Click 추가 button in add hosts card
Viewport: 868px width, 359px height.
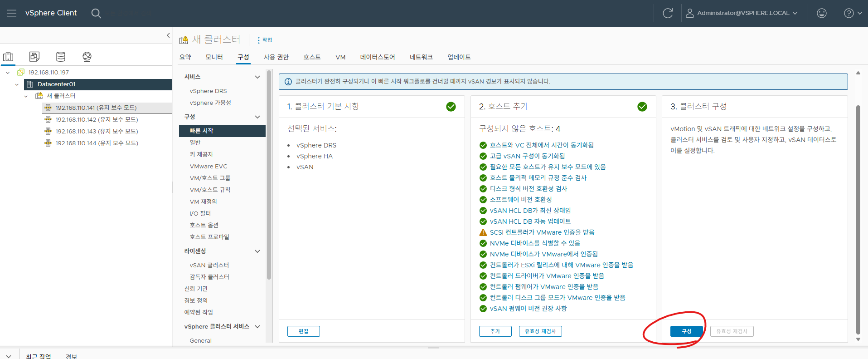[x=495, y=331]
